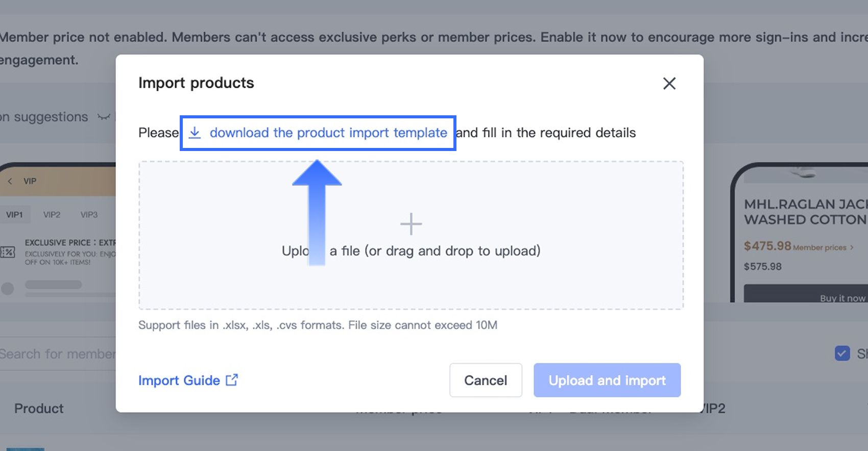The width and height of the screenshot is (868, 451).
Task: Switch to the VIP3 tab in phone preview
Action: coord(89,215)
